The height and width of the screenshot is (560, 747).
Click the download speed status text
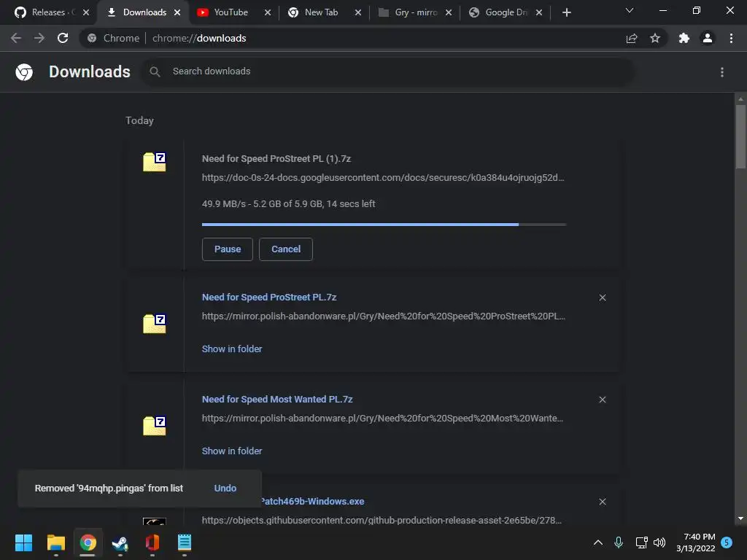tap(288, 204)
